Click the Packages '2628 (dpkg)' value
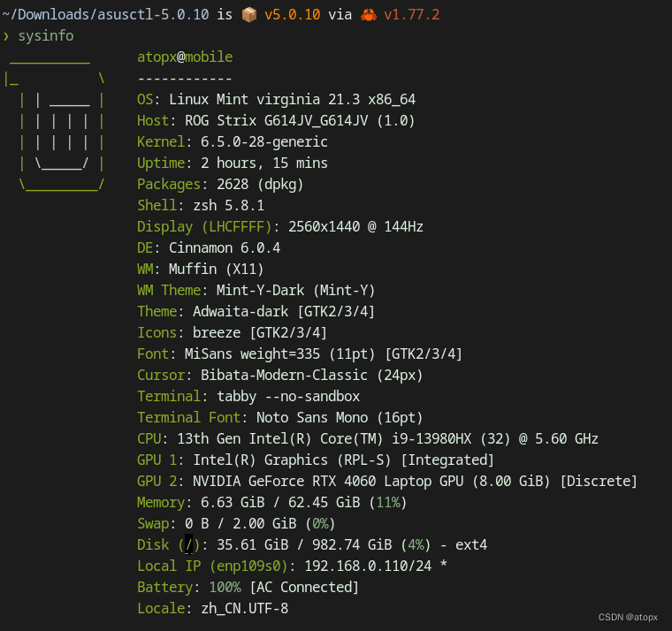The image size is (672, 631). [260, 184]
